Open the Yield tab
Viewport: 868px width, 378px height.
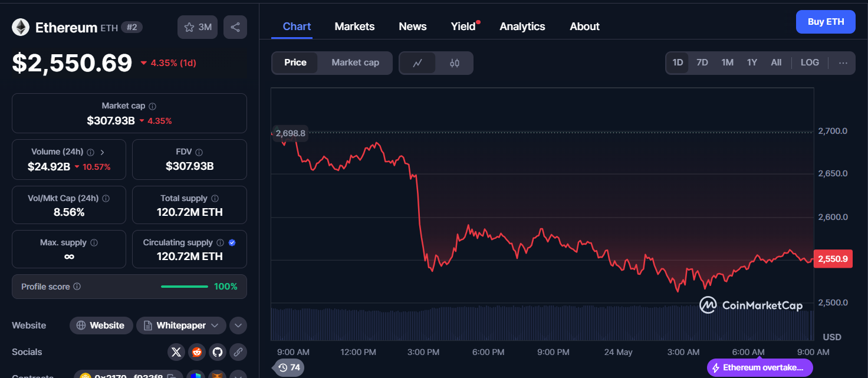[463, 27]
